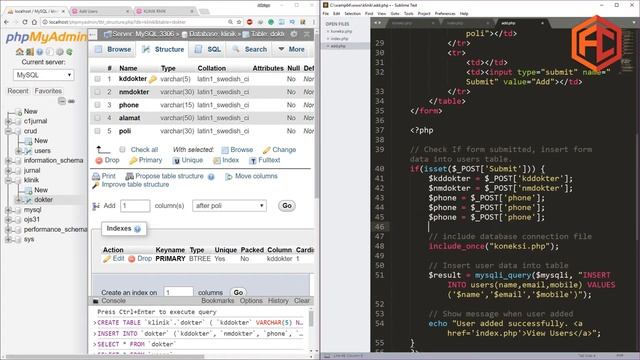Click Go to add column
Viewport: 640px width, 360px height.
tap(287, 206)
